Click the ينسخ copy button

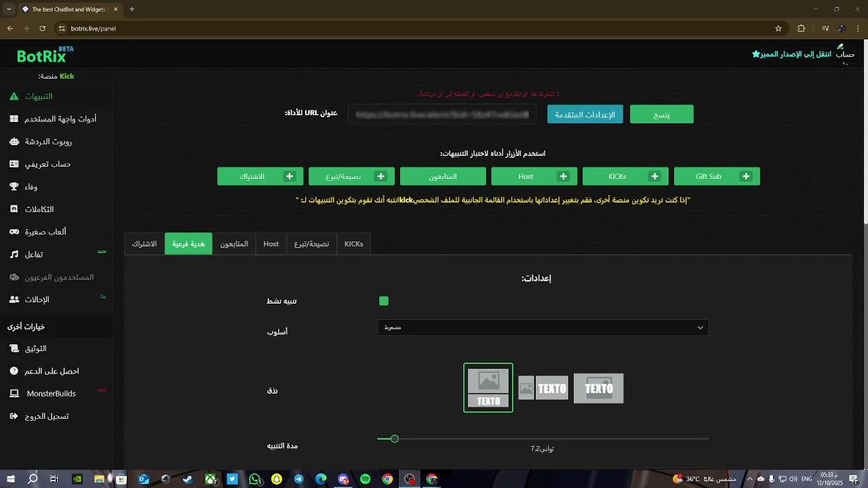(x=662, y=115)
